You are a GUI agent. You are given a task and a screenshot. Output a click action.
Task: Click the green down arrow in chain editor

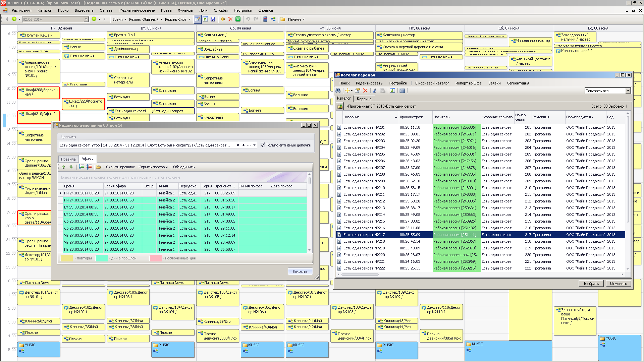pos(71,167)
